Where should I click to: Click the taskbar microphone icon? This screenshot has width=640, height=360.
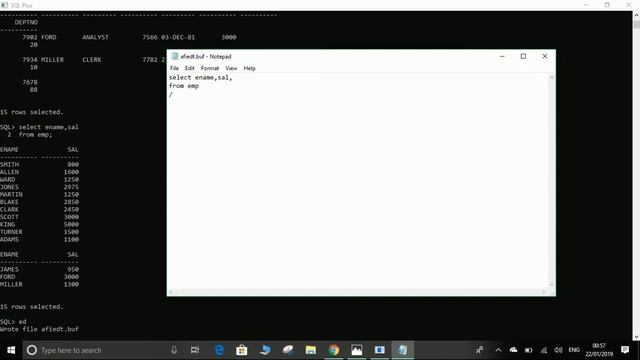[x=174, y=350]
